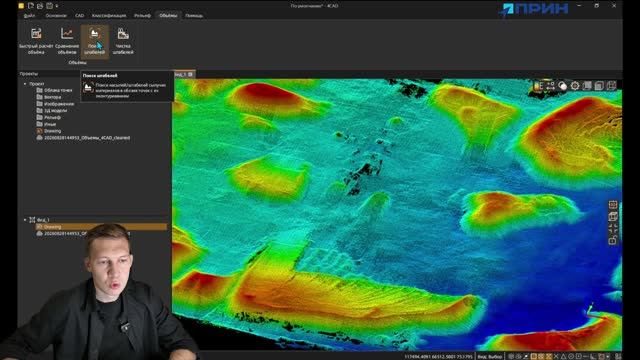Click the bottom icon in the right edge toolbar
Viewport: 640px width, 360px height.
(x=613, y=241)
